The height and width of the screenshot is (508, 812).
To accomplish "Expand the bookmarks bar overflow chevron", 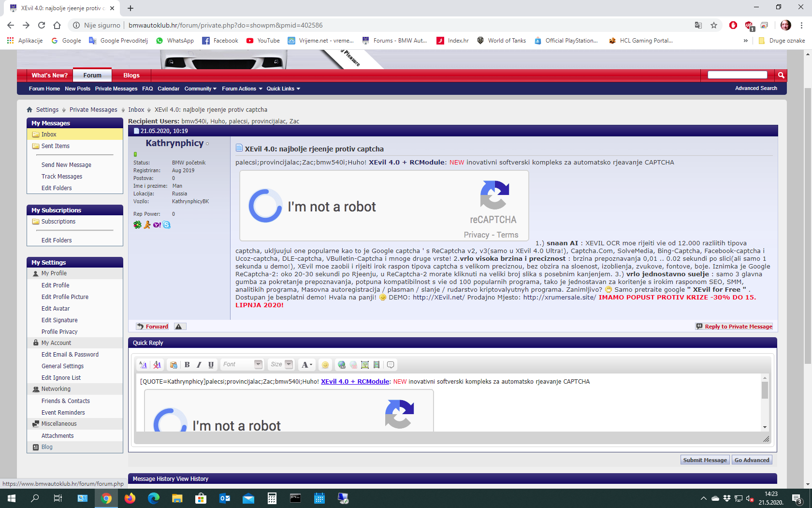I will coord(746,41).
